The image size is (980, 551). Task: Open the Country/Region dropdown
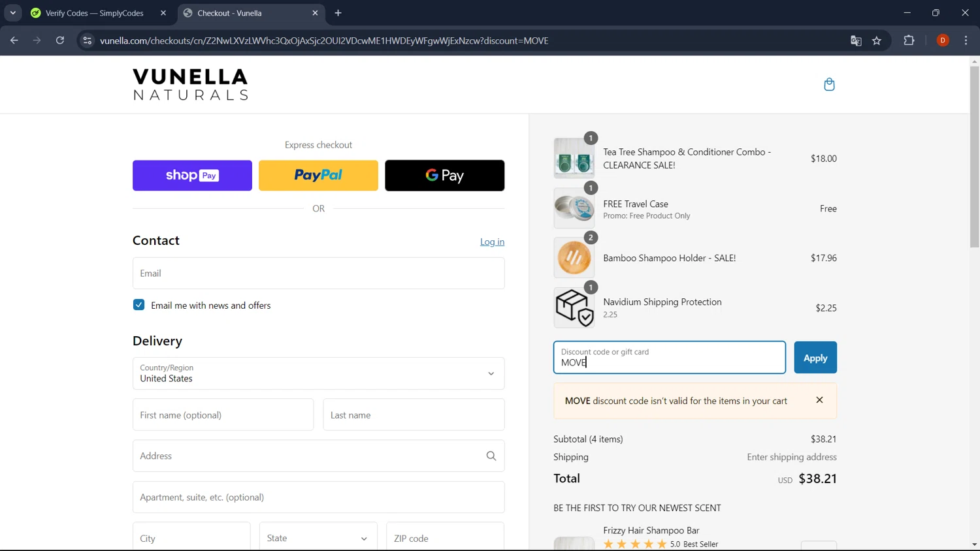coord(318,373)
